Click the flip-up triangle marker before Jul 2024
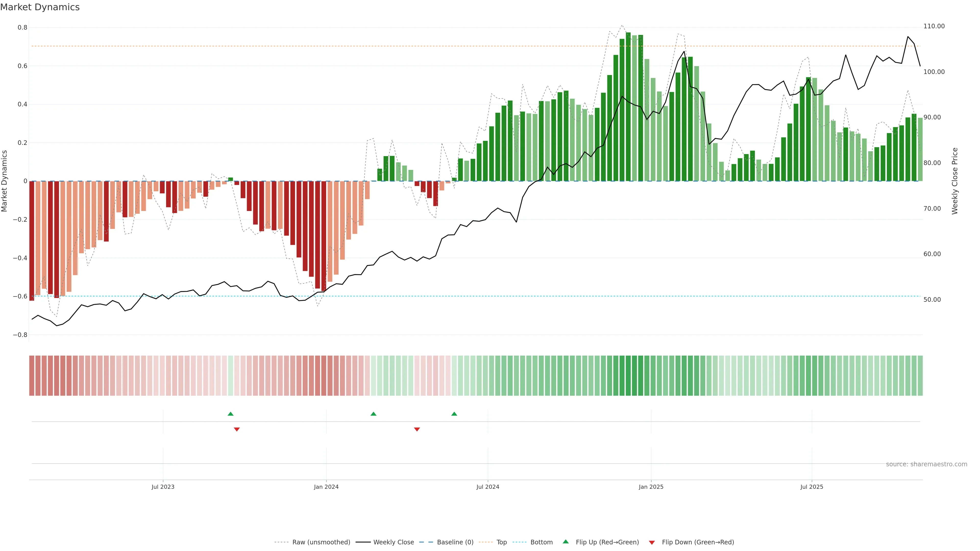The width and height of the screenshot is (980, 551). pyautogui.click(x=454, y=414)
